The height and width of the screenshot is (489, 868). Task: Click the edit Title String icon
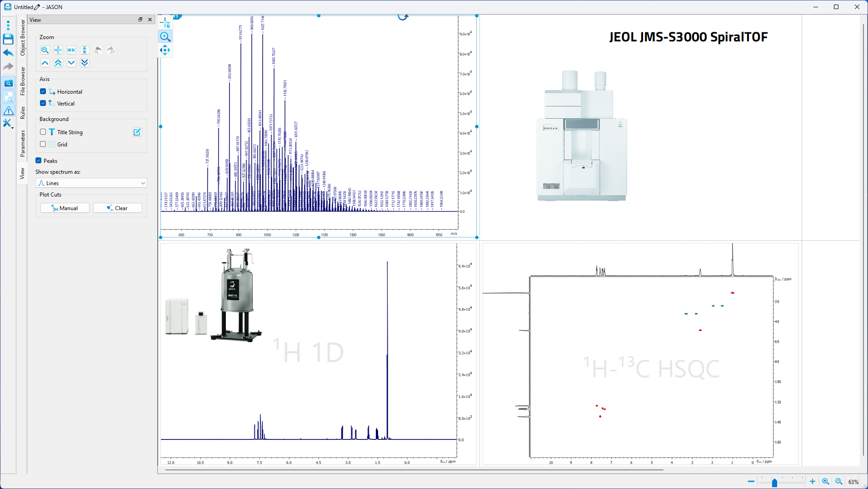[137, 132]
